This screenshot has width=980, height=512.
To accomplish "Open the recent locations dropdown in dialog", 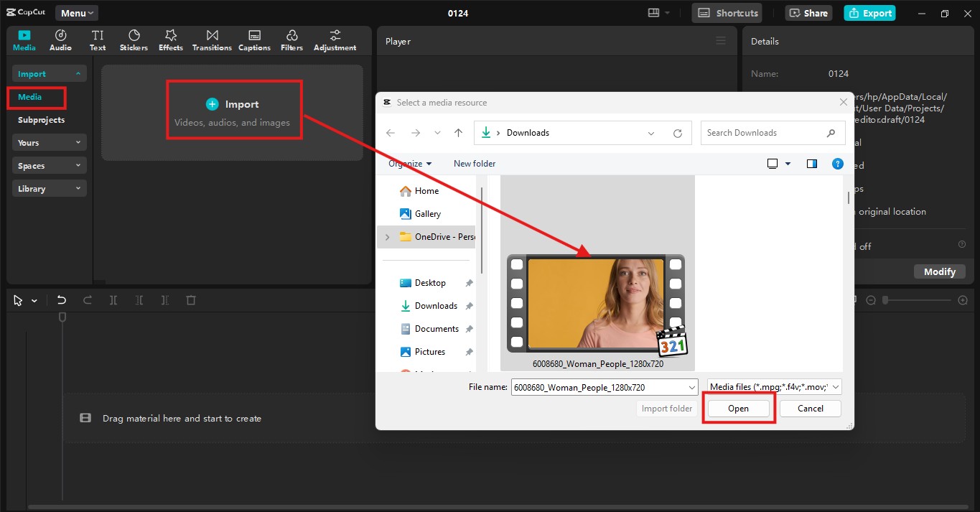I will tap(437, 133).
